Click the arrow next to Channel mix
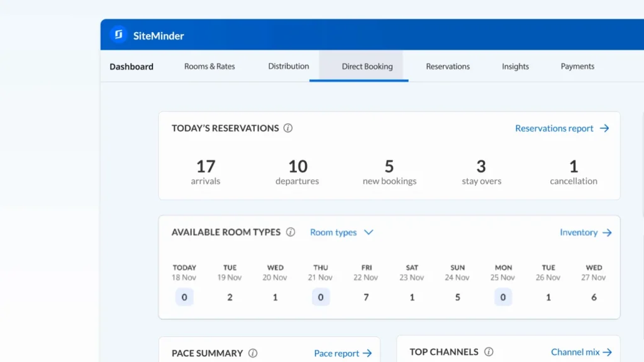Screen dimensions: 644x362 coord(607,352)
